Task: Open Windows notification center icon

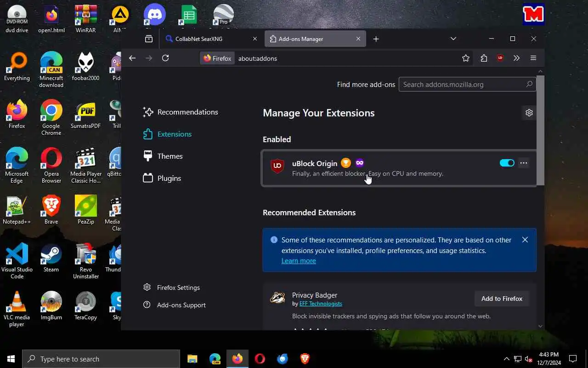Action: pyautogui.click(x=573, y=359)
